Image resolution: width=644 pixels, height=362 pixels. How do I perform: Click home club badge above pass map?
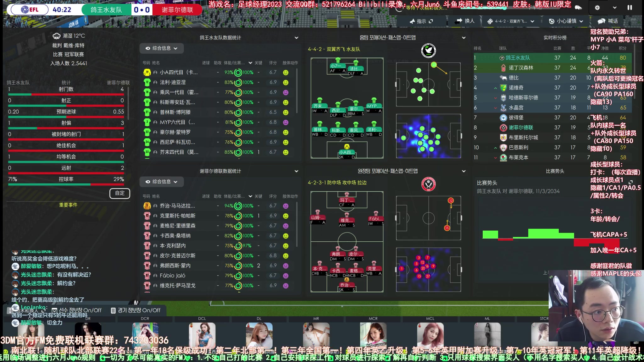coord(428,51)
